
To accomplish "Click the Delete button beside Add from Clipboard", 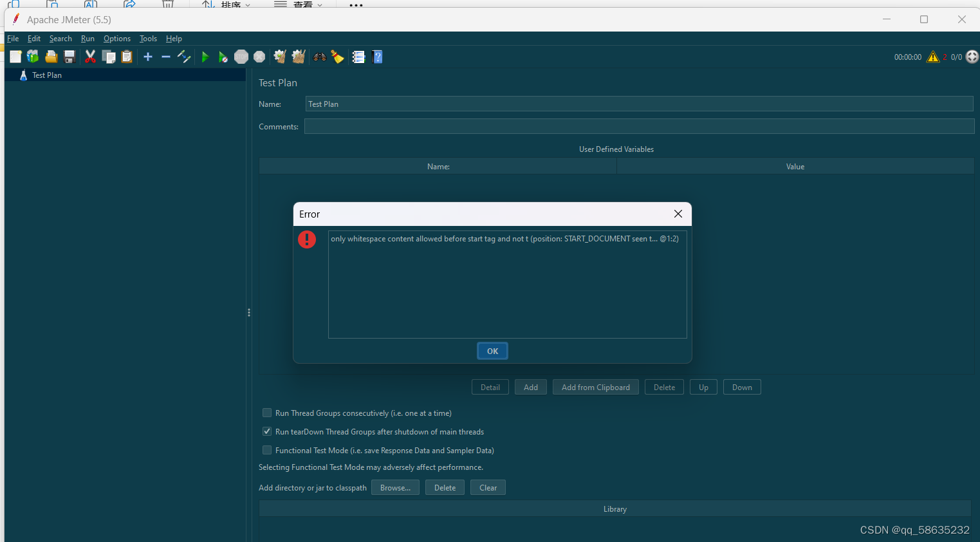I will click(x=664, y=387).
